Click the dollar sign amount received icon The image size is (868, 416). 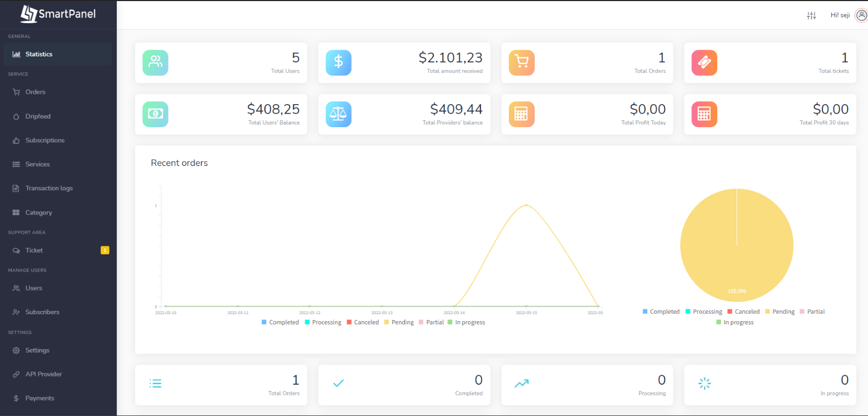point(338,63)
